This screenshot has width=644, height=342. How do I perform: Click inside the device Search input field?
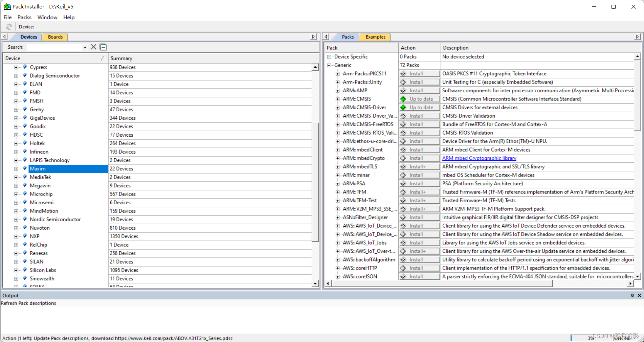(x=55, y=47)
